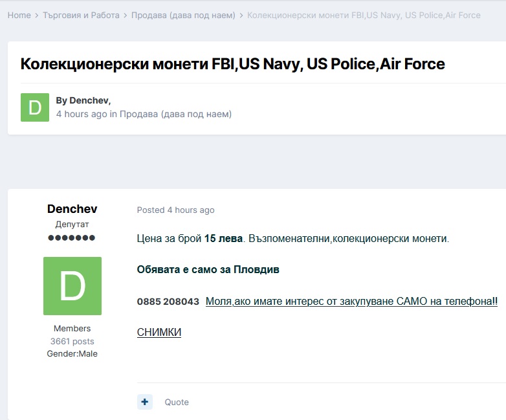Click phone number 0885 208043

168,302
